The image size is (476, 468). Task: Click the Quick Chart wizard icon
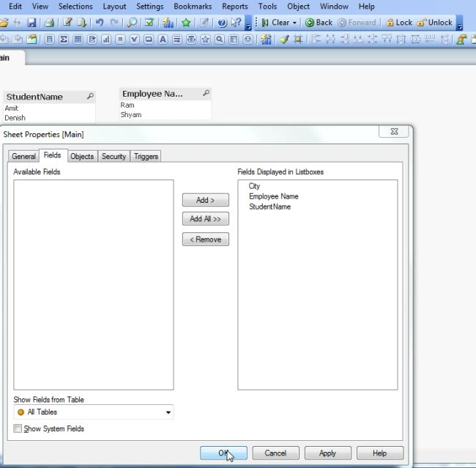coord(168,23)
